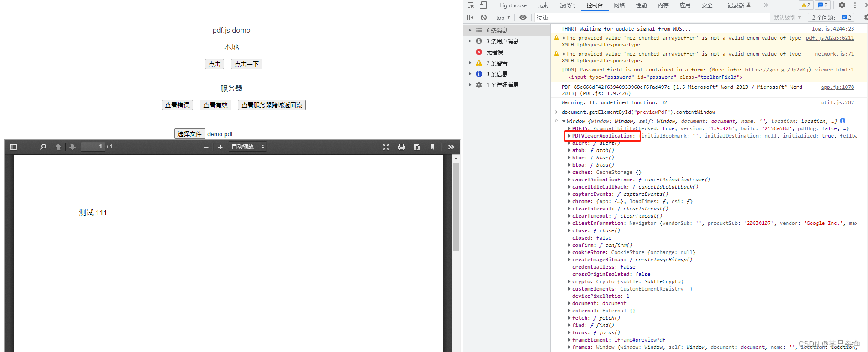Switch PDF to presentation mode

click(x=386, y=147)
